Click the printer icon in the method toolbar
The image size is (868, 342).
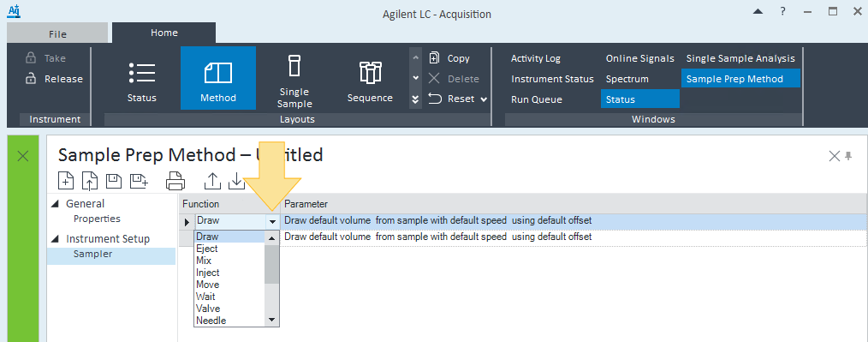175,180
